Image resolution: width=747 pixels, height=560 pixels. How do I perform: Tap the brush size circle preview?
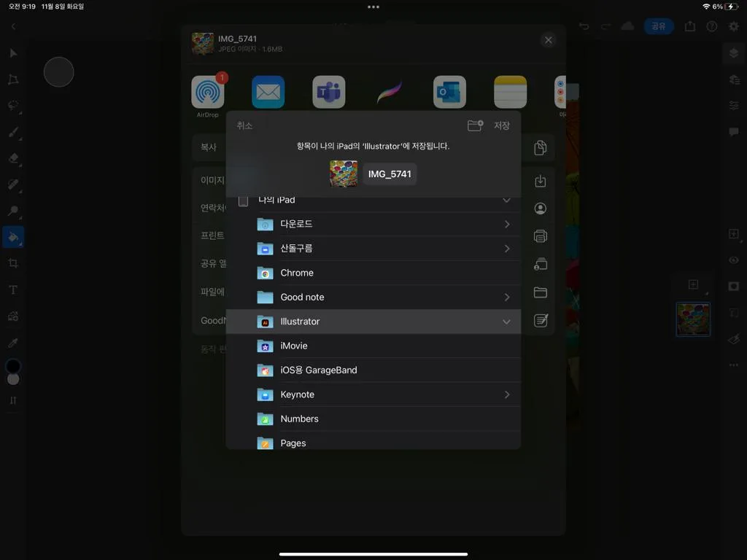tap(58, 72)
